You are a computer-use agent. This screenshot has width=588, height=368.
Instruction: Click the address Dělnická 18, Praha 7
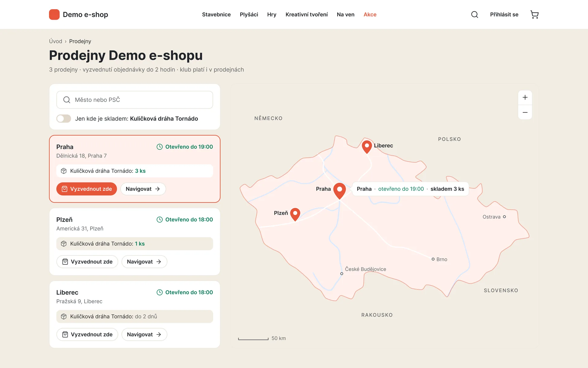tap(81, 156)
